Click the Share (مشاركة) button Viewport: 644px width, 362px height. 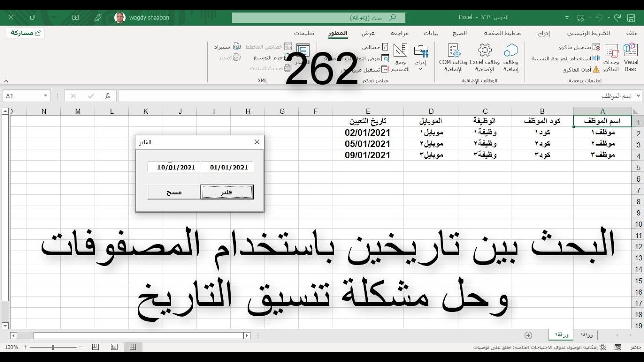pyautogui.click(x=25, y=33)
